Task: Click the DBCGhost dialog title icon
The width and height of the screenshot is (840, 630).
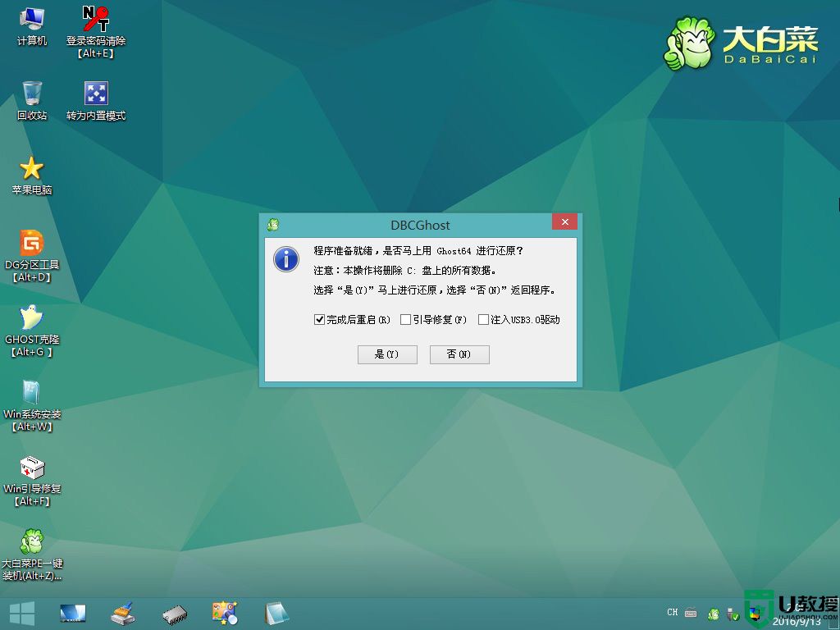Action: (x=273, y=225)
